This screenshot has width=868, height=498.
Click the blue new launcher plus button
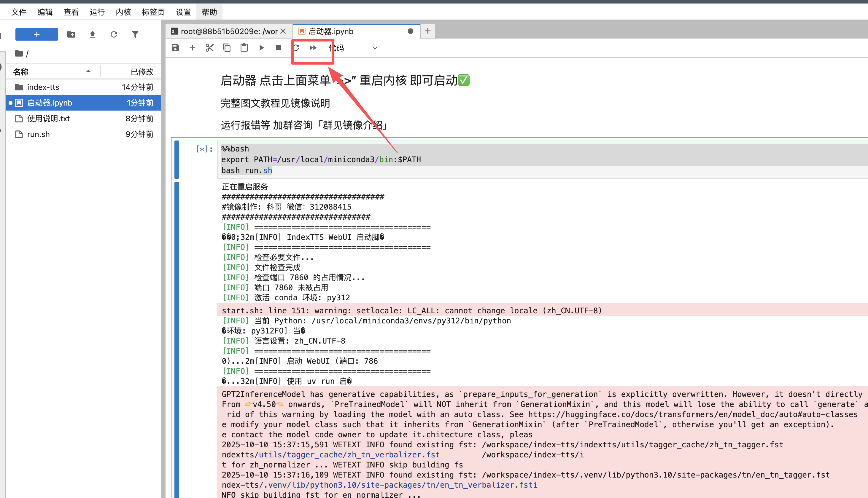click(x=36, y=35)
